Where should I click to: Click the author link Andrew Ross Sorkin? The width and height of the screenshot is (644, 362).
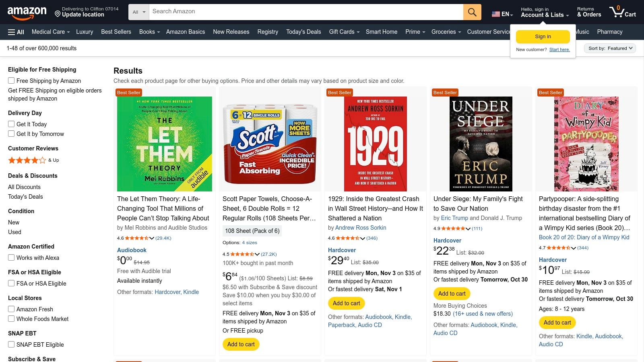coord(361,228)
